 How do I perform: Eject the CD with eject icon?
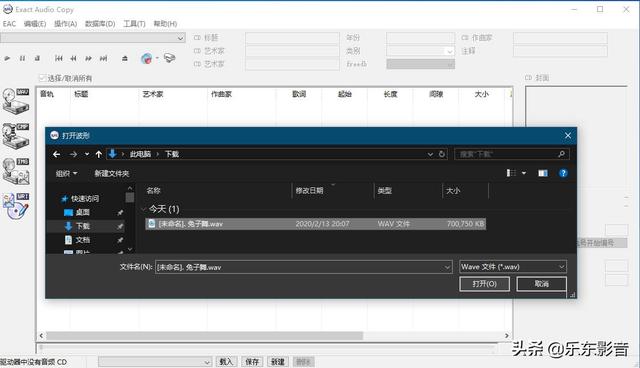125,58
